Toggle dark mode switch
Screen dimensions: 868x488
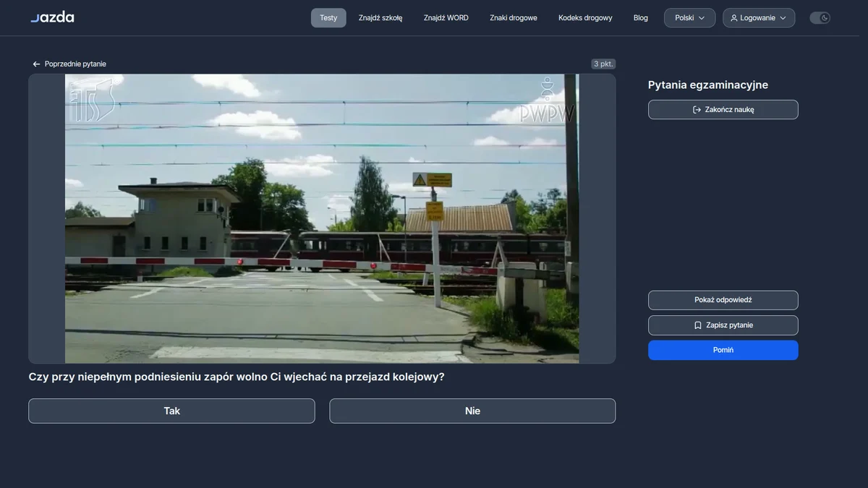point(820,18)
